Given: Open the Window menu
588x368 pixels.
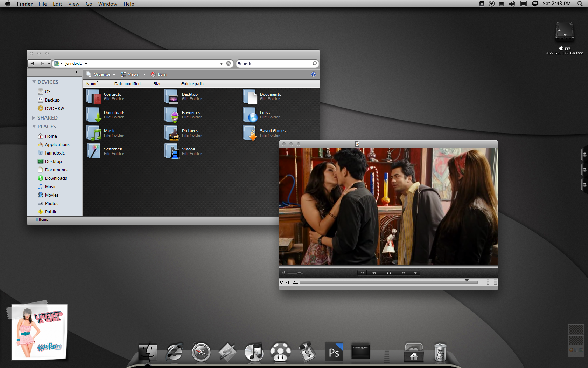Looking at the screenshot, I should [x=108, y=4].
